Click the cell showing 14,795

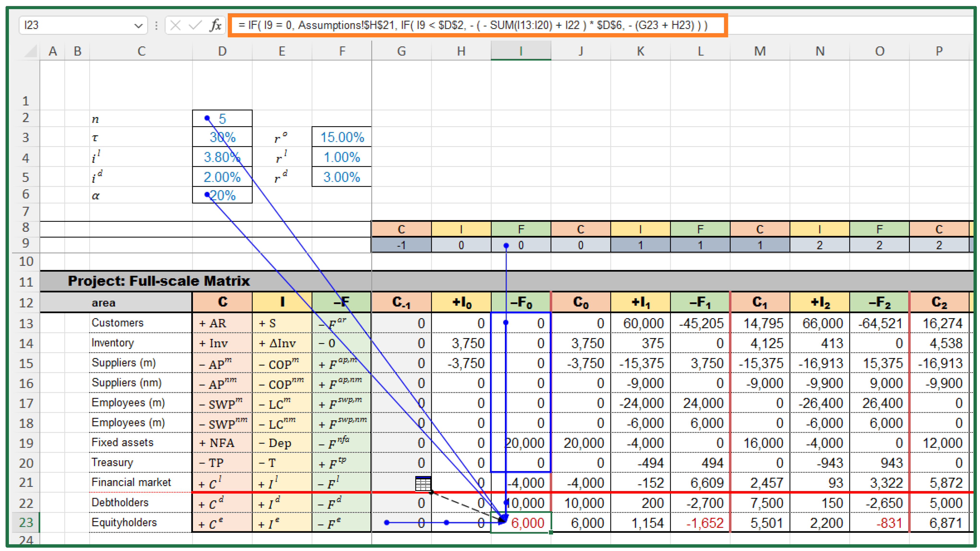click(760, 323)
